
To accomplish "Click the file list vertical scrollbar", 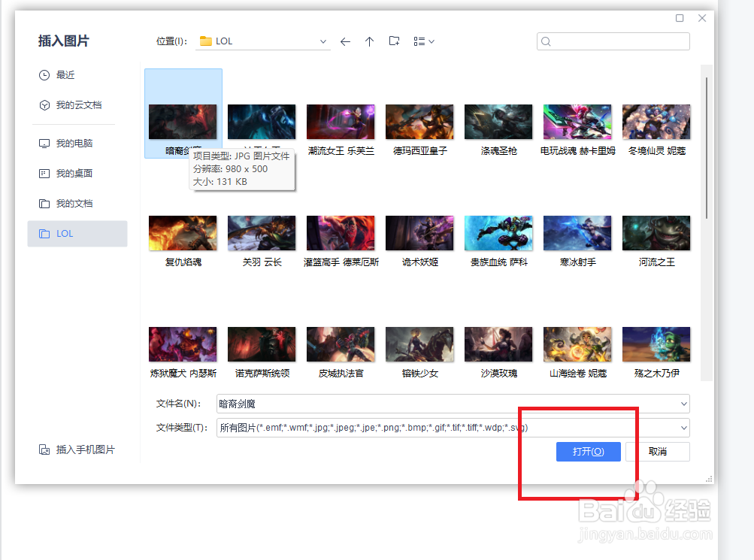I will (x=707, y=148).
